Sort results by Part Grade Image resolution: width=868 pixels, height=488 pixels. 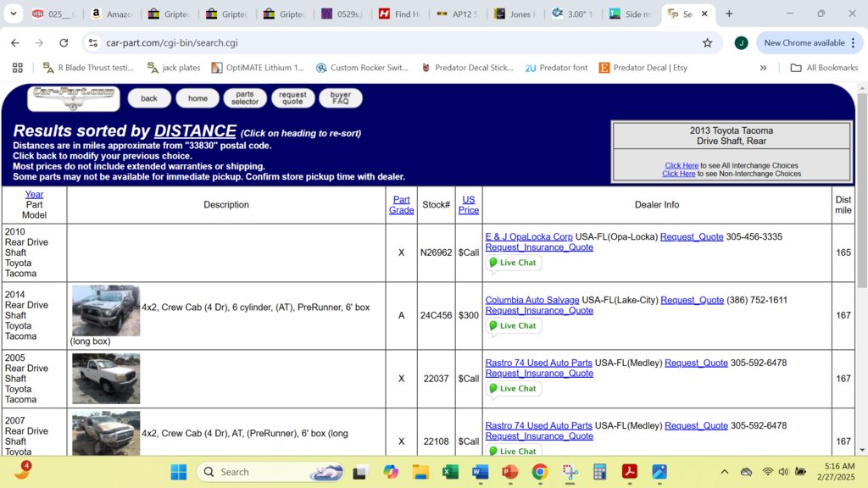(x=401, y=205)
